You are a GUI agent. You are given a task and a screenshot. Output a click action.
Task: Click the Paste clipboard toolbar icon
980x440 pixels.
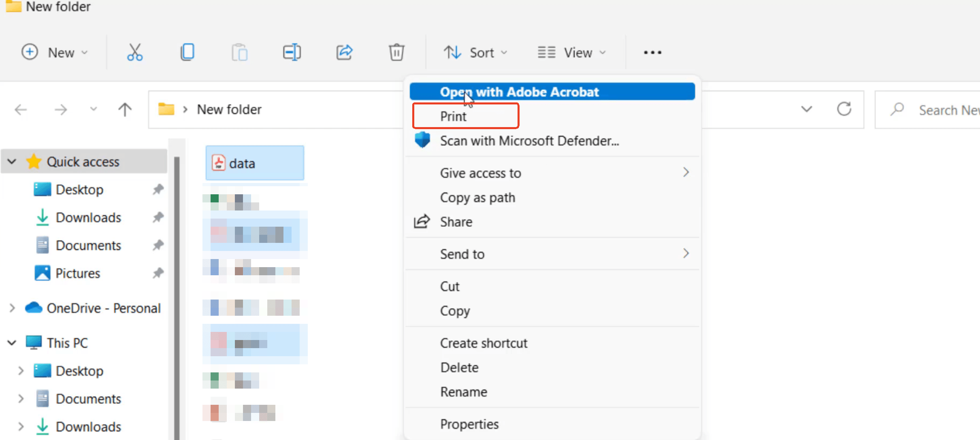click(x=239, y=52)
